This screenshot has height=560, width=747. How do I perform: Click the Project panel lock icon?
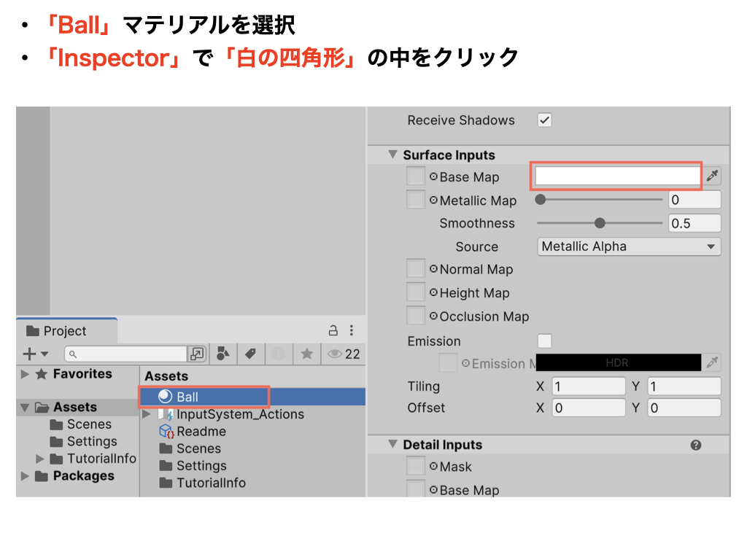(333, 330)
